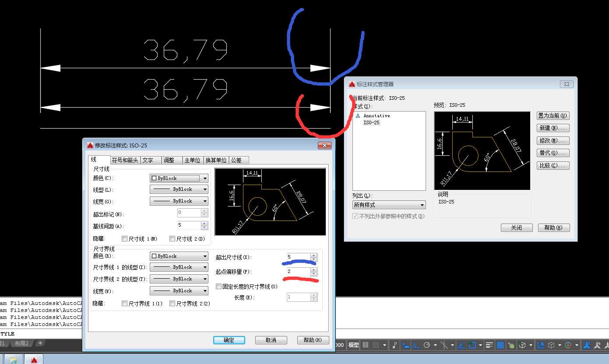
Task: Open the file explorer taskbar icon
Action: pos(14,360)
